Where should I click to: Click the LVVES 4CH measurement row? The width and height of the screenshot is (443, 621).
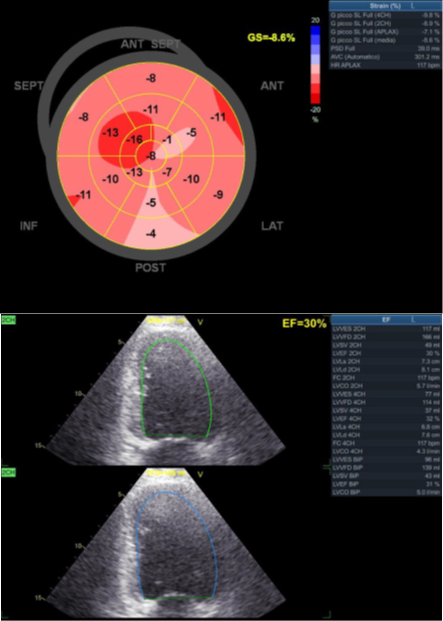tap(386, 394)
